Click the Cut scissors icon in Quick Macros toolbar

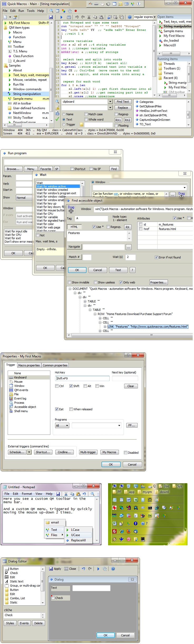[x=89, y=17]
